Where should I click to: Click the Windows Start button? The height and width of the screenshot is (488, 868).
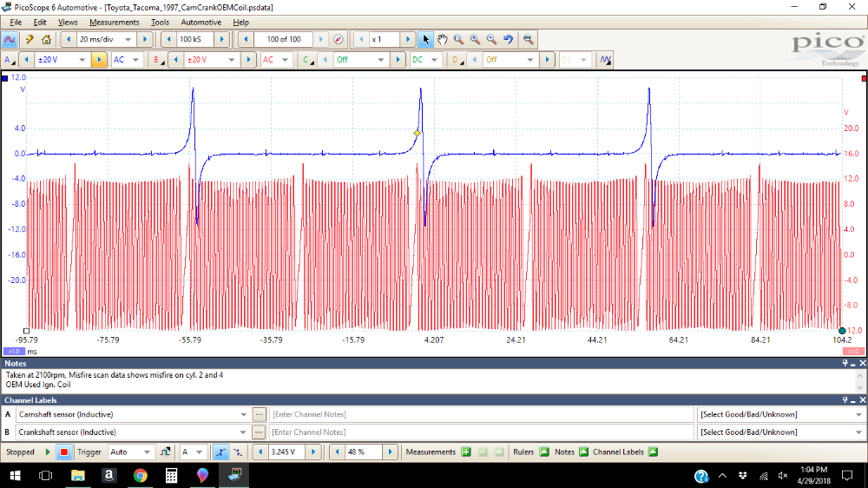(15, 475)
